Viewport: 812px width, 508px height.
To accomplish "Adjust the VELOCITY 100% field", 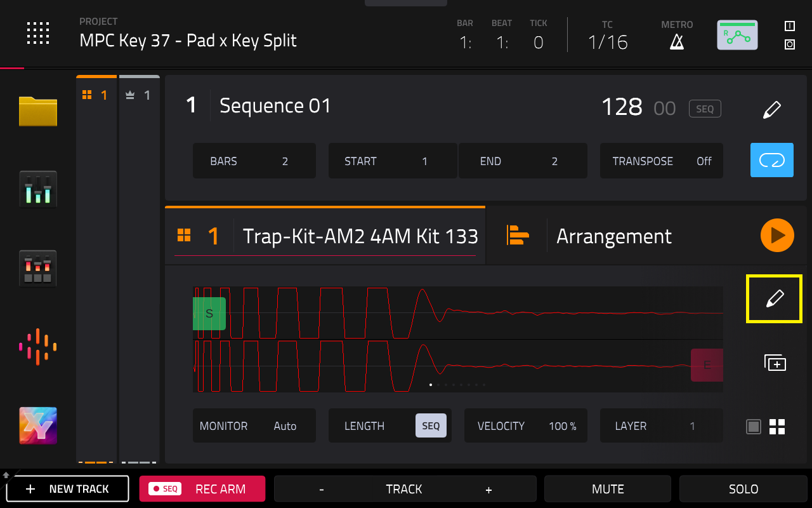I will pos(526,425).
